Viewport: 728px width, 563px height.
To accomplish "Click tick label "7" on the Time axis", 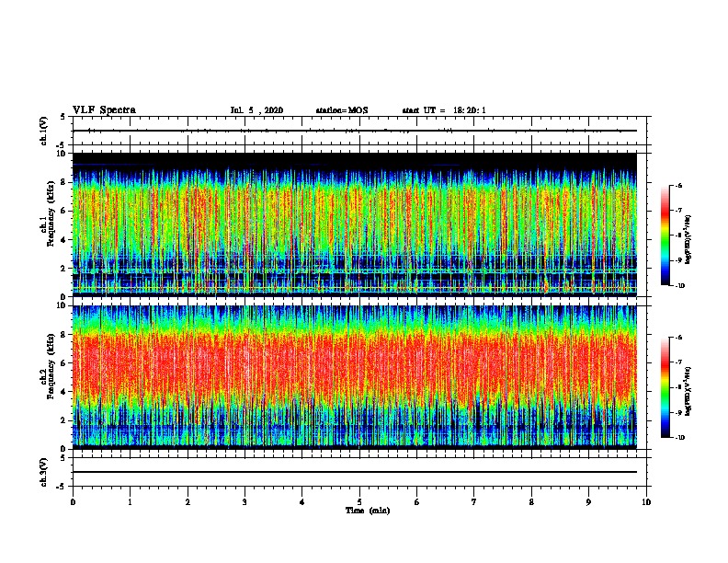I will [x=474, y=502].
